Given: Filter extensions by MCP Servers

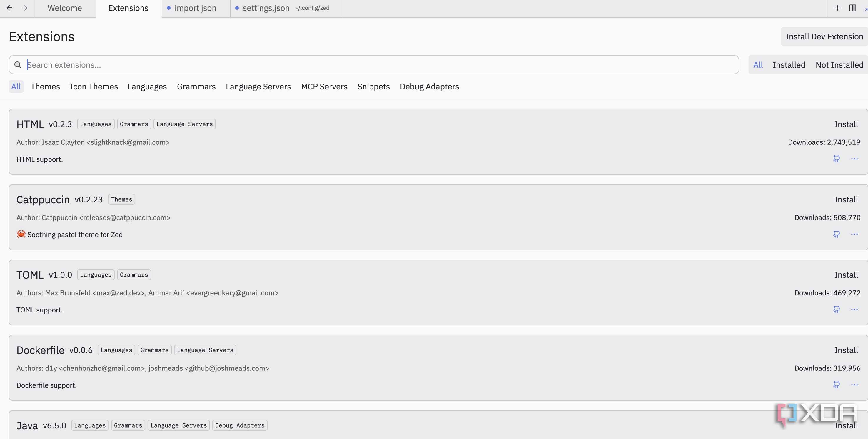Looking at the screenshot, I should (x=324, y=87).
